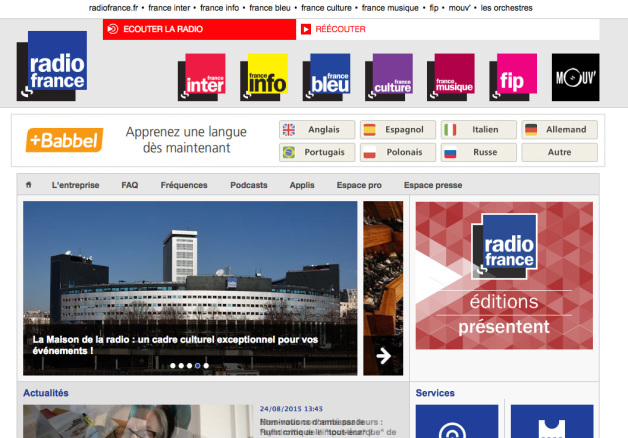Follow the fip top text link
Image resolution: width=628 pixels, height=438 pixels.
coord(434,8)
